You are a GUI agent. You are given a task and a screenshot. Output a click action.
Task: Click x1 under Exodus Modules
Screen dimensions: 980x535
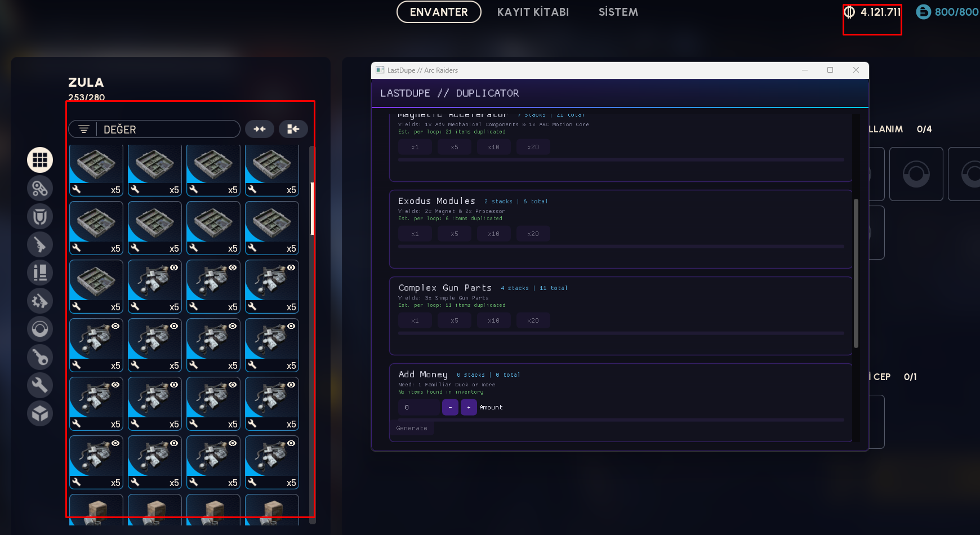click(x=415, y=234)
